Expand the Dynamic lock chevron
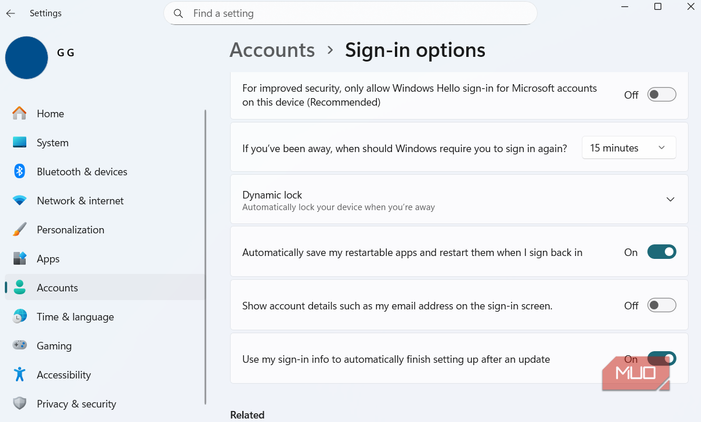This screenshot has width=701, height=422. [x=670, y=199]
